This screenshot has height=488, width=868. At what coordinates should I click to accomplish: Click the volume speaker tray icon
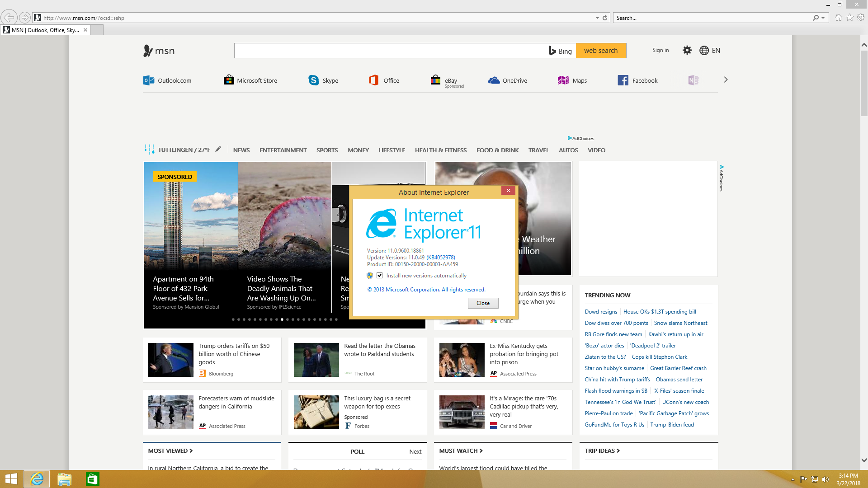[x=826, y=479]
